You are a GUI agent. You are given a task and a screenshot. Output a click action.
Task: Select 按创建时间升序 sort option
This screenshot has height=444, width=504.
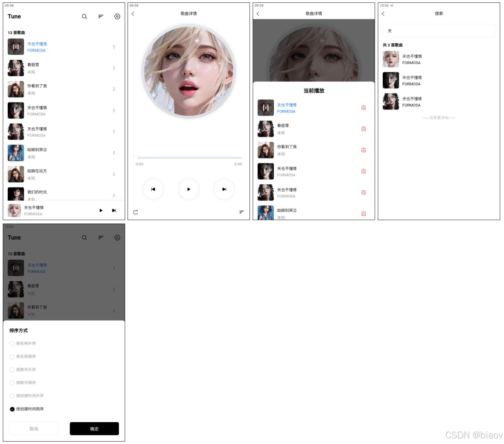(27, 396)
